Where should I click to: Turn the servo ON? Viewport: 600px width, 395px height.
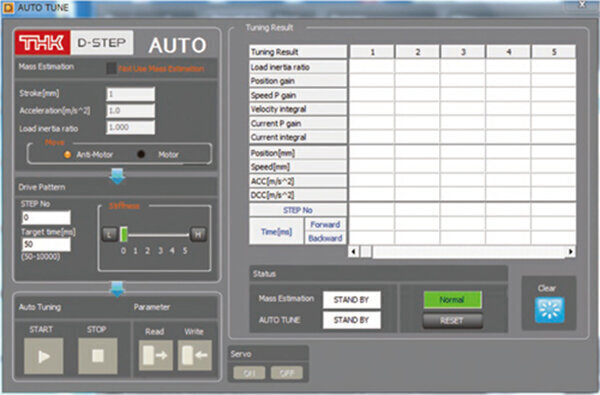[x=249, y=372]
